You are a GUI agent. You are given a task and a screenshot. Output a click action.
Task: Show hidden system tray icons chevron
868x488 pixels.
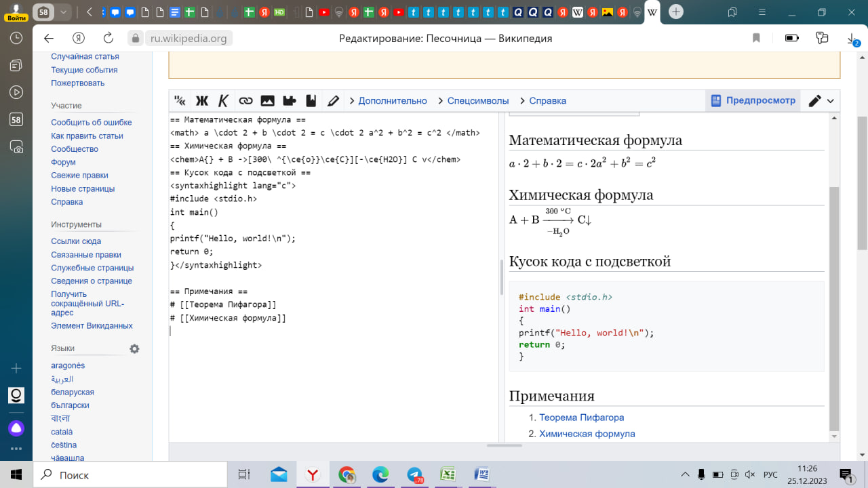pos(686,474)
